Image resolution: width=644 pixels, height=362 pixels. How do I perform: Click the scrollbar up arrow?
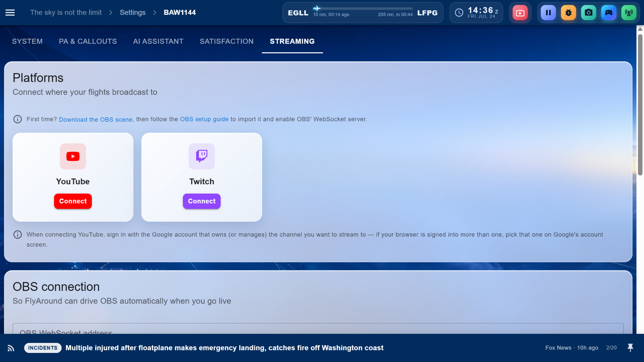pyautogui.click(x=640, y=29)
